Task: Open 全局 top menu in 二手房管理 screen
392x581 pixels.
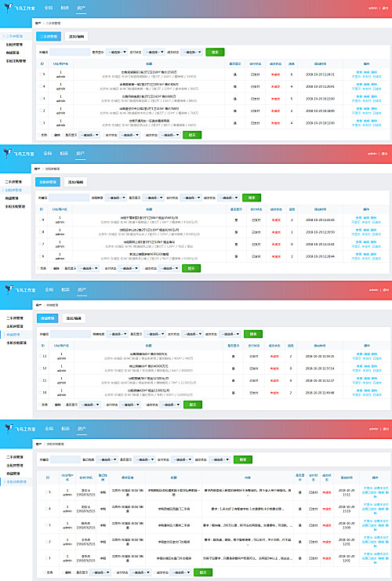Action: point(49,8)
